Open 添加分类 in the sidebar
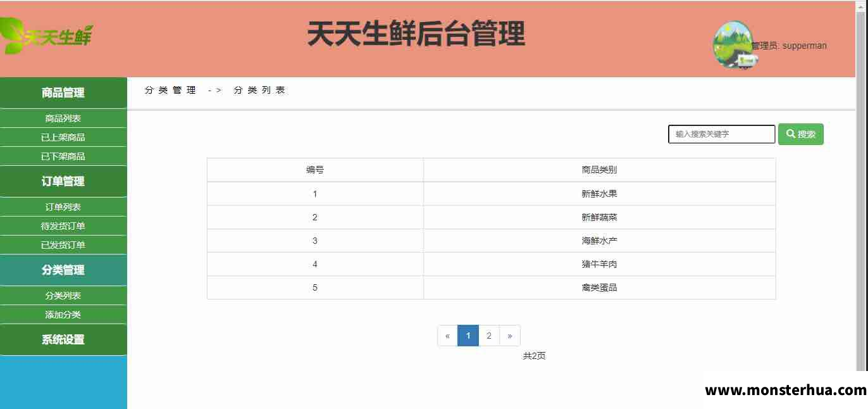The width and height of the screenshot is (868, 409). point(63,315)
